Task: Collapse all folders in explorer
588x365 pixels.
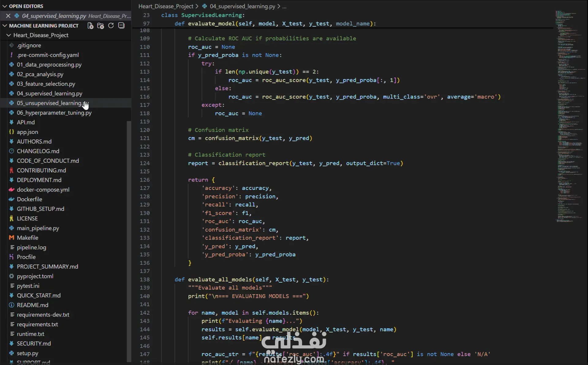Action: 121,26
